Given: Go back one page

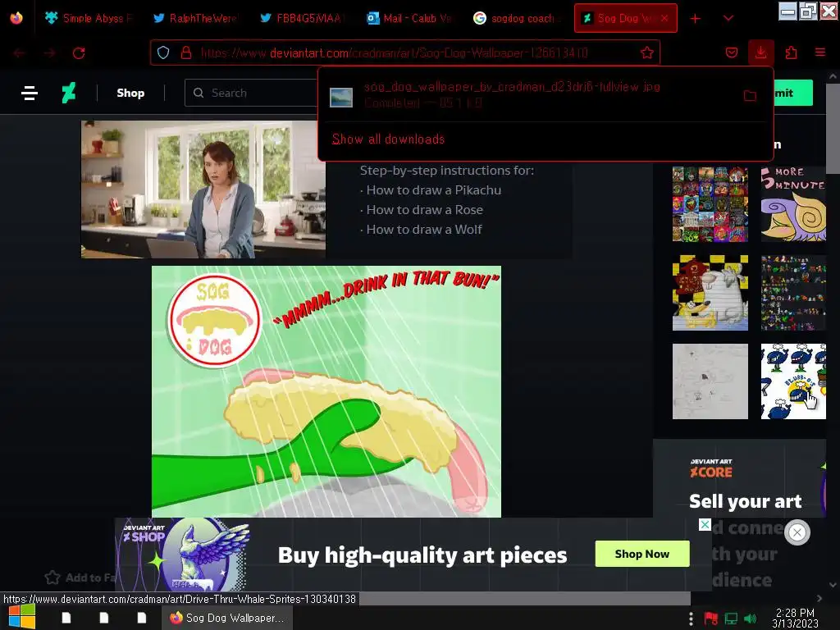Looking at the screenshot, I should coord(20,53).
